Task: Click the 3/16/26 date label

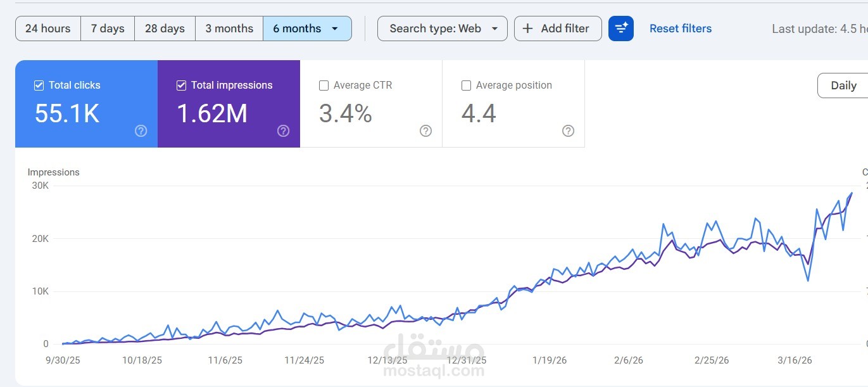Action: coord(795,360)
